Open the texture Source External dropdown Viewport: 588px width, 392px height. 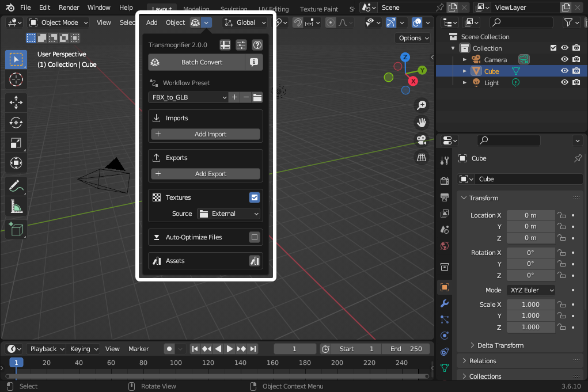click(x=229, y=214)
